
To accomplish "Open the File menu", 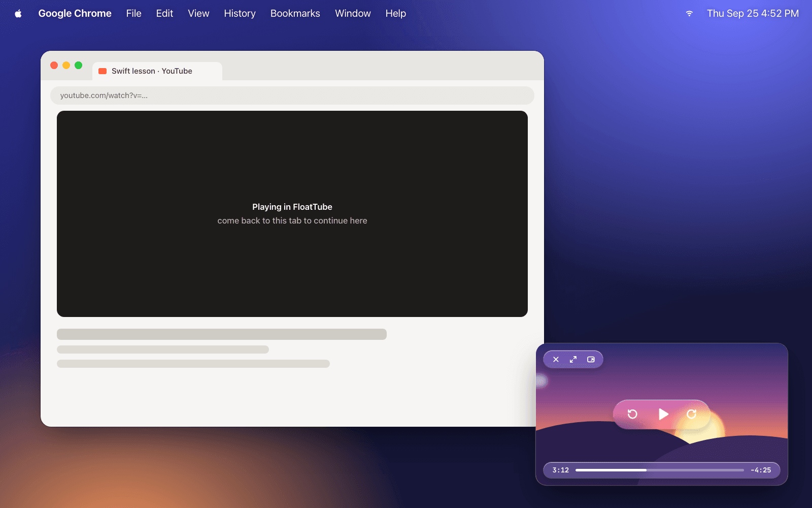I will pyautogui.click(x=134, y=14).
